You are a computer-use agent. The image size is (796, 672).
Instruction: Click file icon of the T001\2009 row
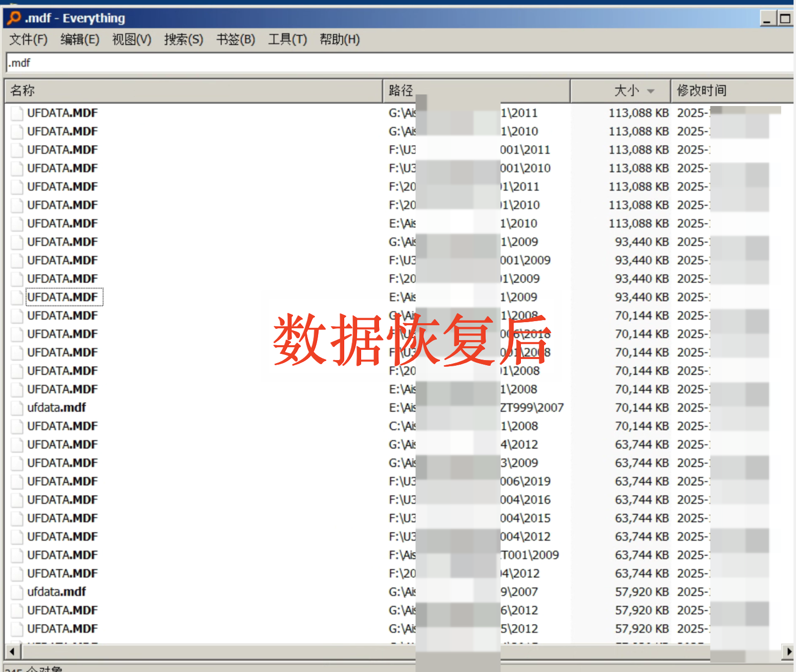tap(17, 555)
